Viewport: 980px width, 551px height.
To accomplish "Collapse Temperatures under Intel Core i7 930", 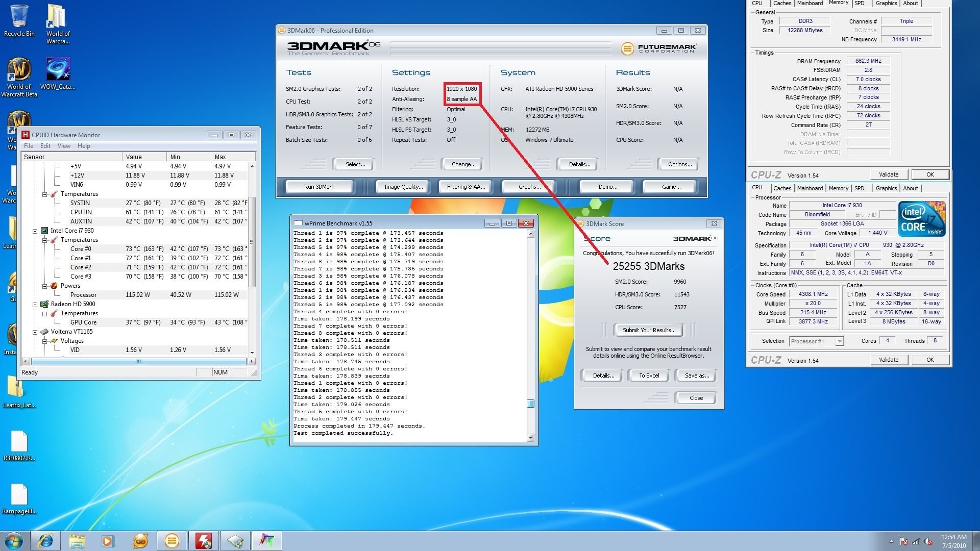I will [x=44, y=240].
